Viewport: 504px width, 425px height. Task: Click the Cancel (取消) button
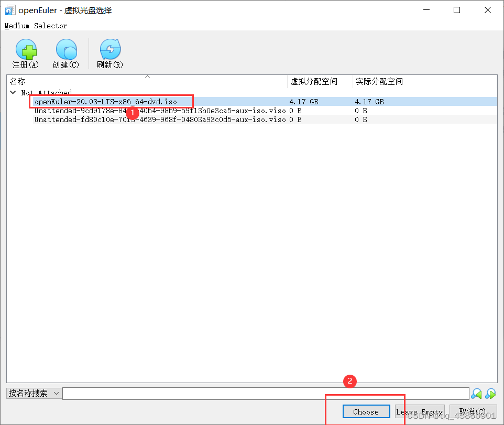(473, 411)
